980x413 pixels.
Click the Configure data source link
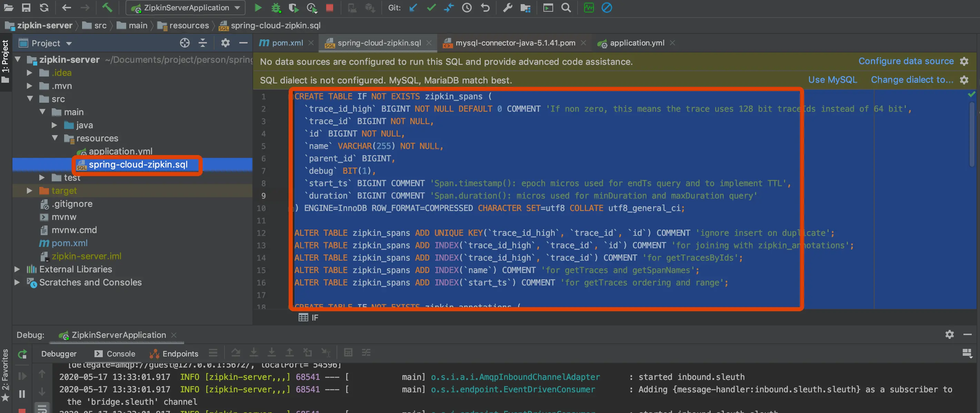[906, 61]
